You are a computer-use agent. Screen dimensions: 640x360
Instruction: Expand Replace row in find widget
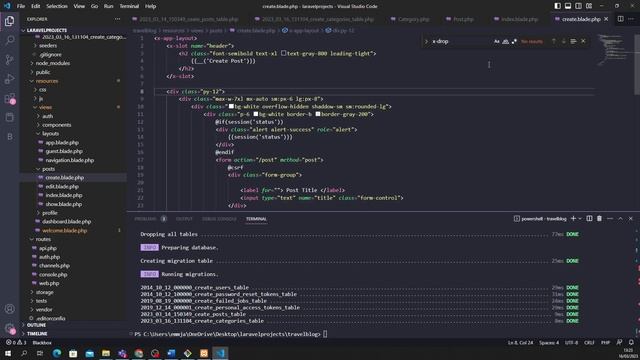(426, 41)
